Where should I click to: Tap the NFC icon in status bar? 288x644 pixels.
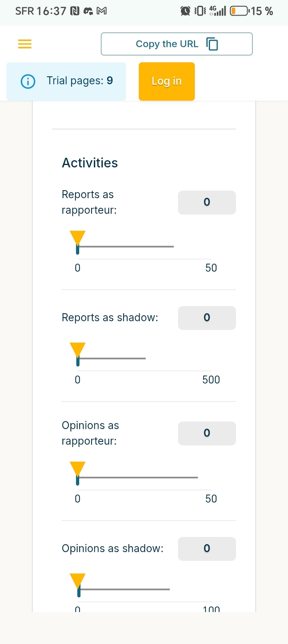pos(75,11)
